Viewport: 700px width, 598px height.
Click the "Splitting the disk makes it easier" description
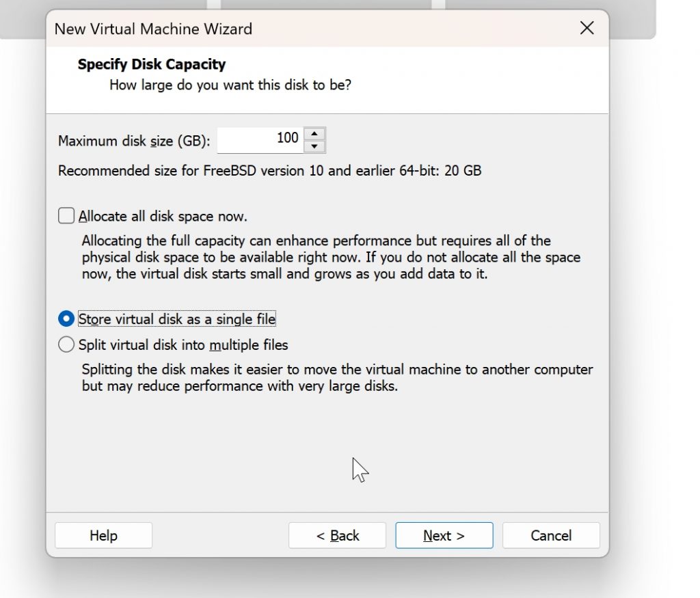point(338,377)
